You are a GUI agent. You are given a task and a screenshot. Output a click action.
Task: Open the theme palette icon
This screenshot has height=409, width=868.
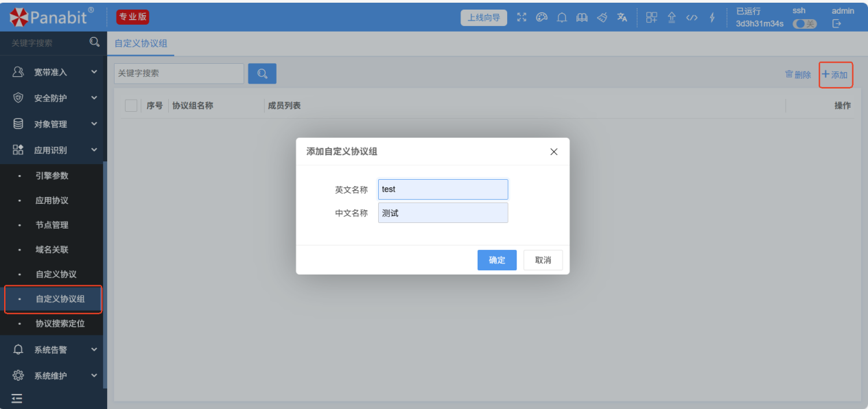tap(541, 18)
